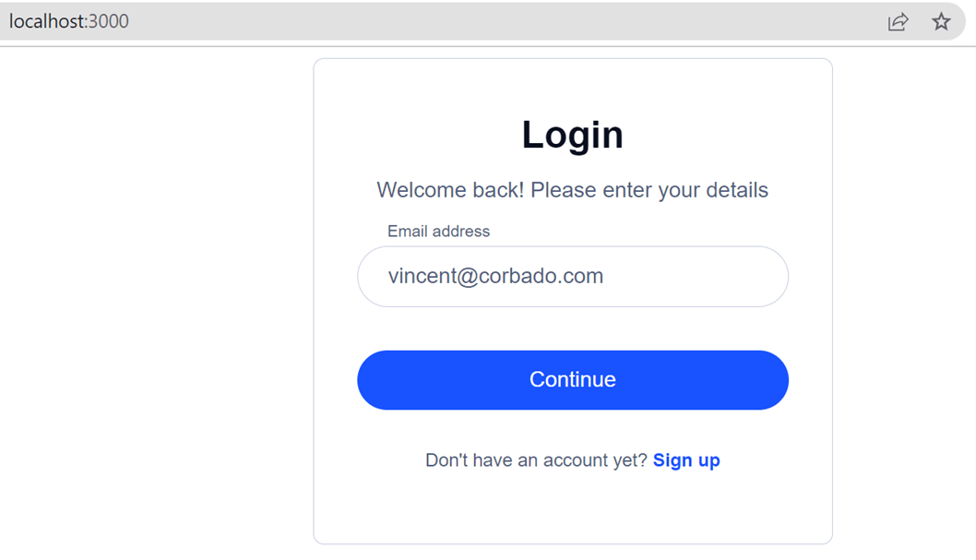
Task: Click the Login heading
Action: pyautogui.click(x=572, y=135)
